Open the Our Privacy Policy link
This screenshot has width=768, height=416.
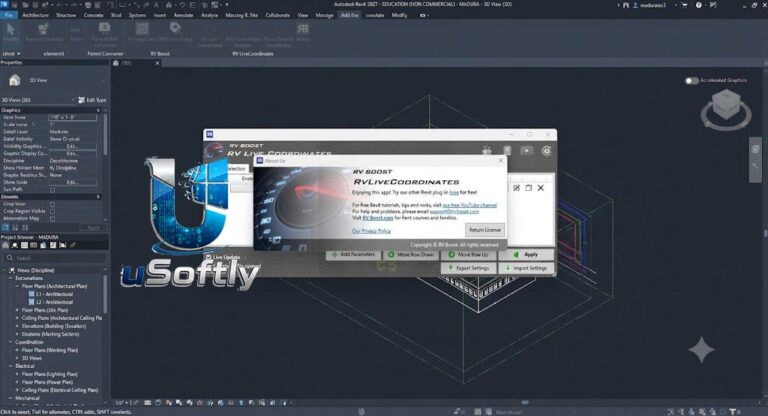tap(371, 231)
